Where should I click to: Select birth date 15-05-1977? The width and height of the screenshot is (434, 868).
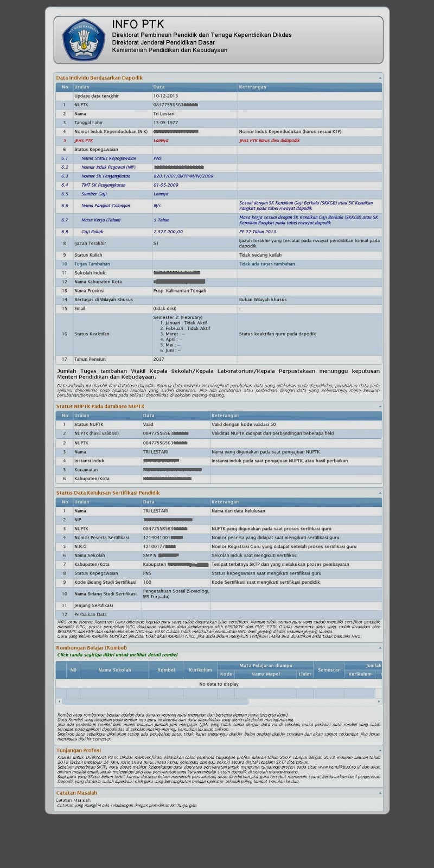(165, 123)
